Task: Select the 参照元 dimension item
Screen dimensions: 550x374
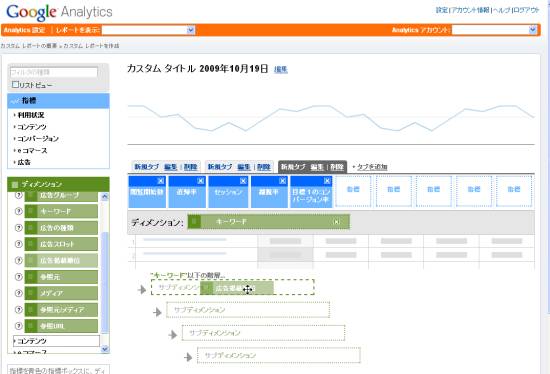Action: 61,277
